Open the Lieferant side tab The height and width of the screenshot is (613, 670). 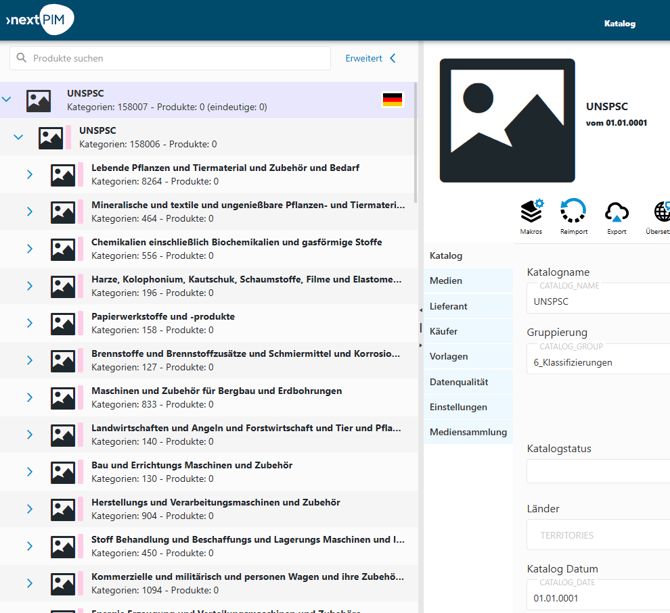pyautogui.click(x=468, y=306)
